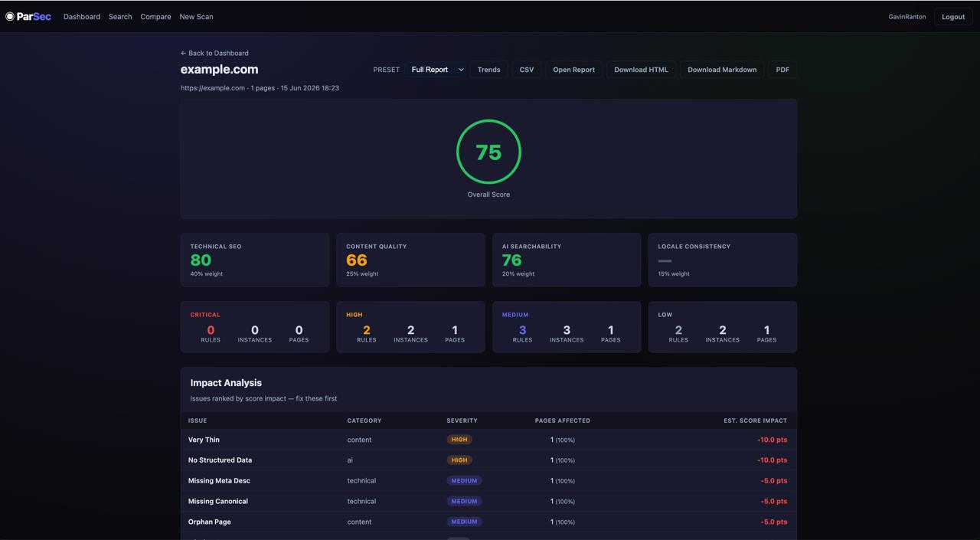Click Download Markdown button
Image resolution: width=980 pixels, height=540 pixels.
click(x=722, y=70)
